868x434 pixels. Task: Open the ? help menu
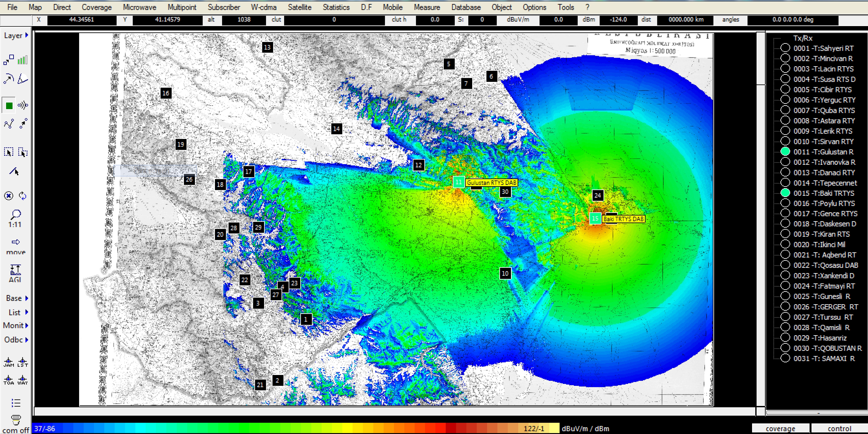[x=587, y=7]
